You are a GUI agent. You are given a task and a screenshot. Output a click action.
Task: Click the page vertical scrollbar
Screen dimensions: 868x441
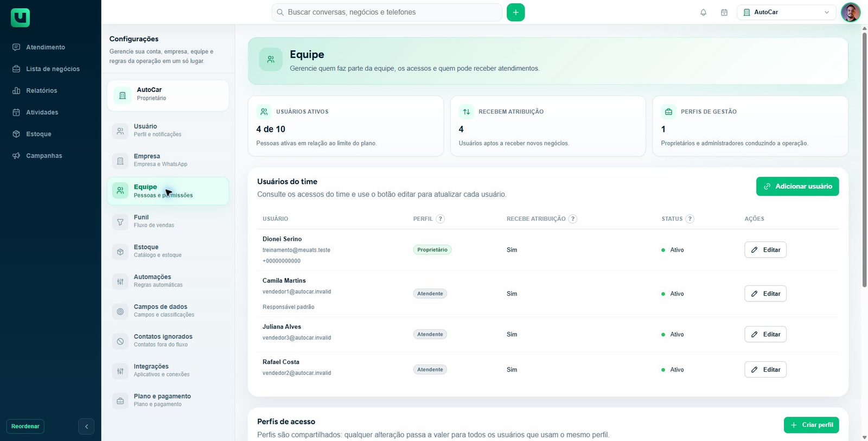pyautogui.click(x=864, y=160)
